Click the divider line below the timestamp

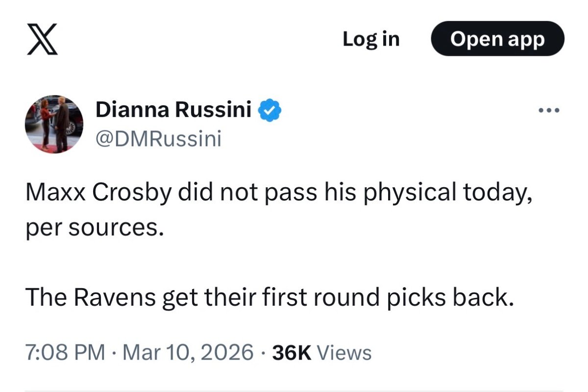tap(294, 391)
